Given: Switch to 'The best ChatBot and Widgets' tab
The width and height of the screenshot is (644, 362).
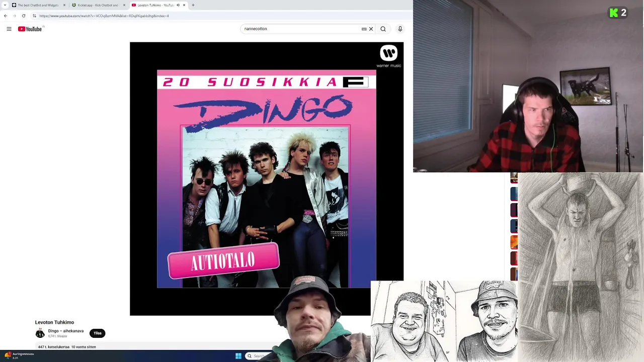Looking at the screenshot, I should pos(38,5).
